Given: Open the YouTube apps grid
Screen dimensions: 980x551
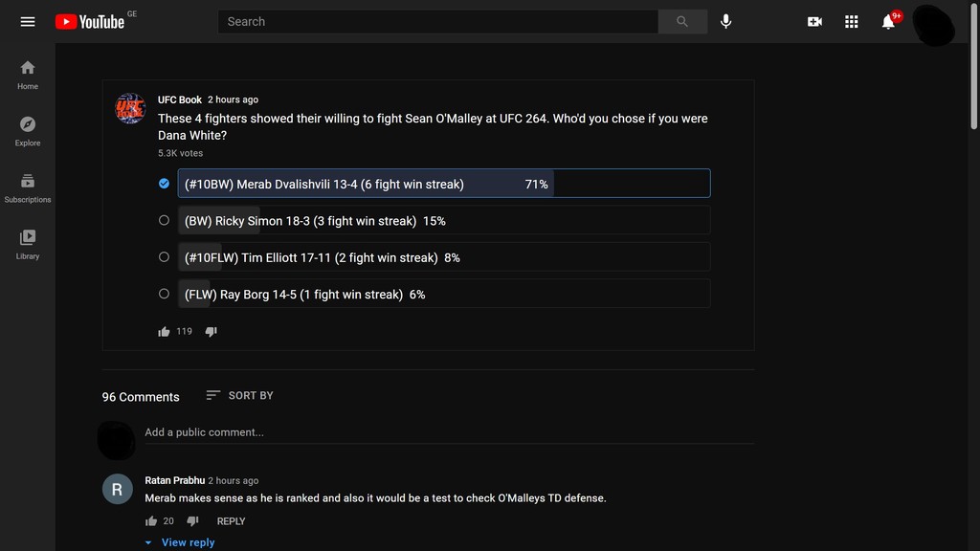Looking at the screenshot, I should tap(852, 21).
